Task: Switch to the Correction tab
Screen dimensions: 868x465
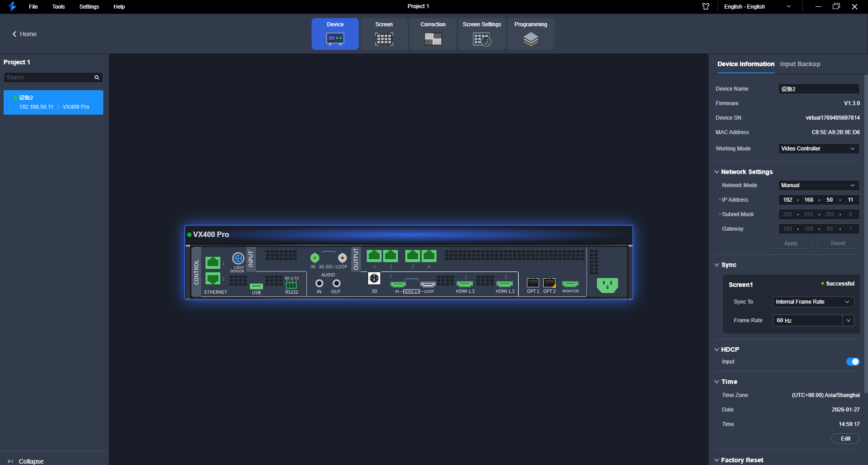Action: pos(433,34)
